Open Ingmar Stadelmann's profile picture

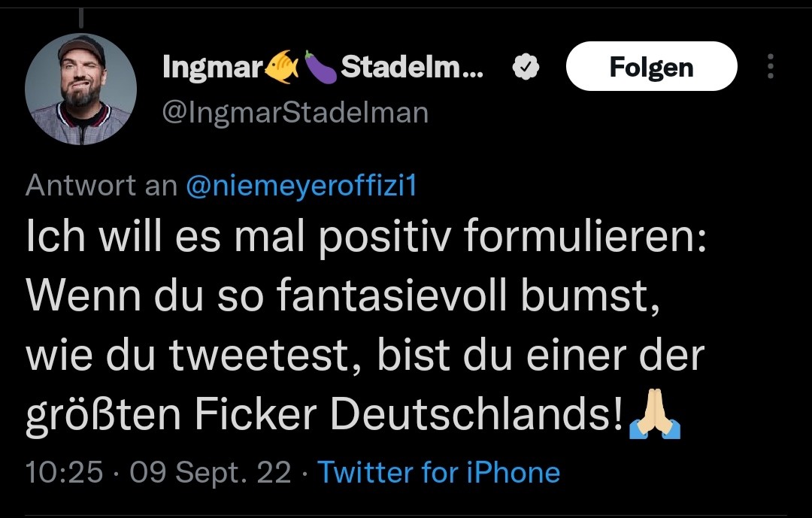[x=80, y=89]
